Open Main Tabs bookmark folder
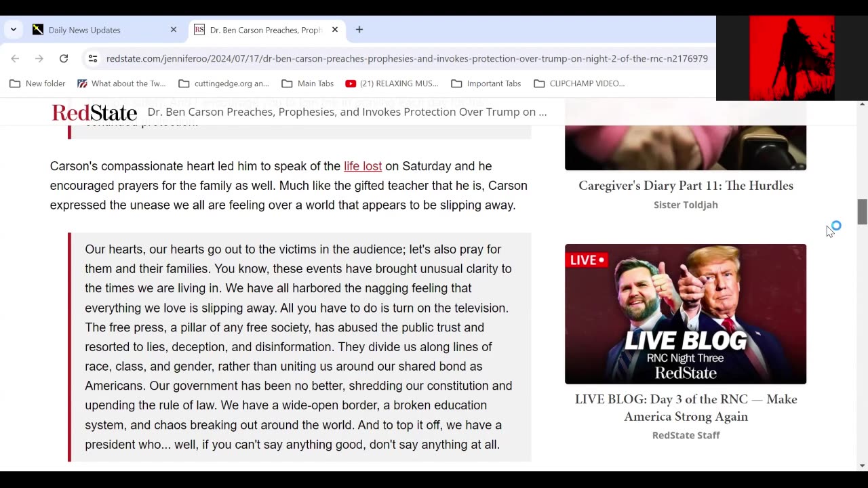The width and height of the screenshot is (868, 488). 308,83
